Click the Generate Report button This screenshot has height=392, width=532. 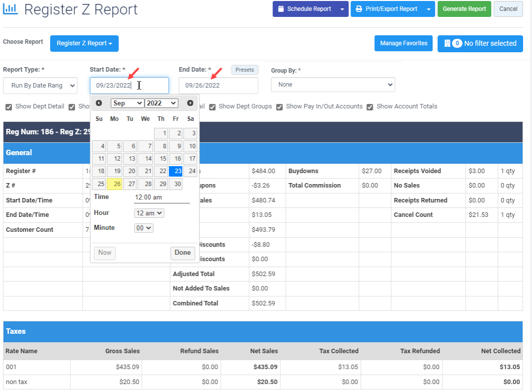pyautogui.click(x=464, y=9)
